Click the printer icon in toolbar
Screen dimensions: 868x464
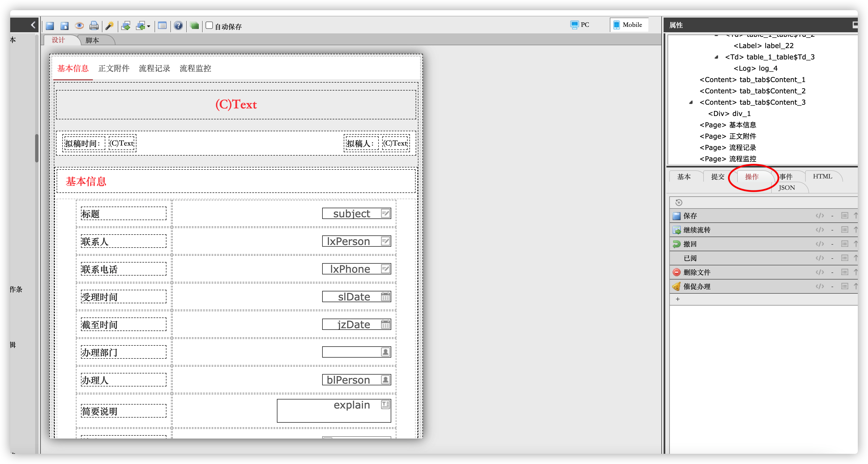click(94, 25)
